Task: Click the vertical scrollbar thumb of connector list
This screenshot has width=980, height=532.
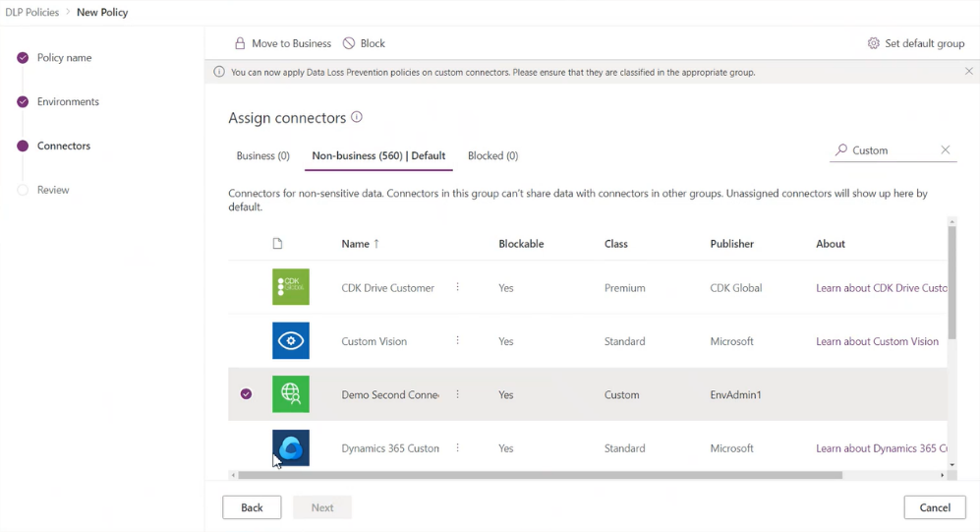Action: tap(951, 282)
